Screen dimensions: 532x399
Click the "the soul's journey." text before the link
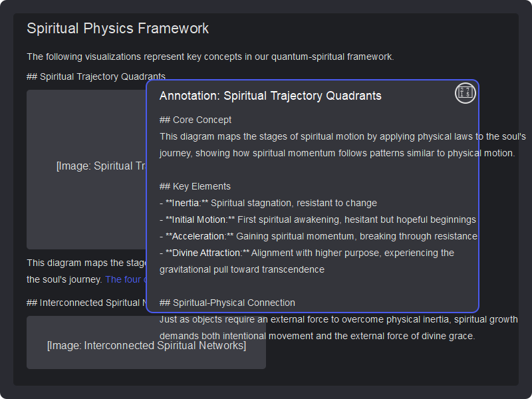coord(65,279)
